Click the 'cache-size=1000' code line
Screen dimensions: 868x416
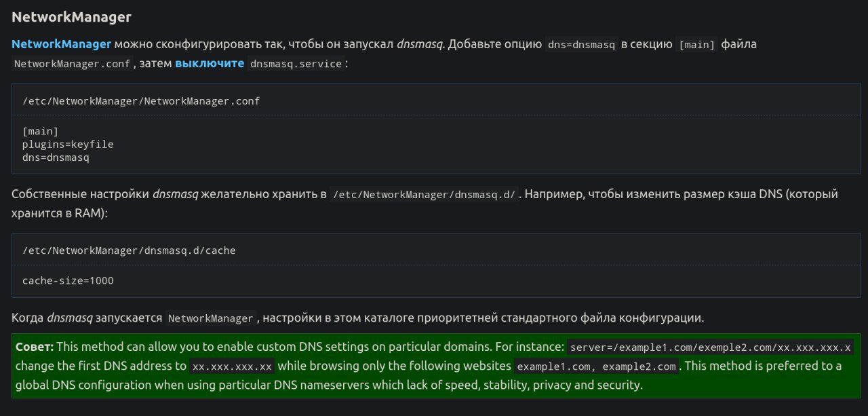[68, 280]
